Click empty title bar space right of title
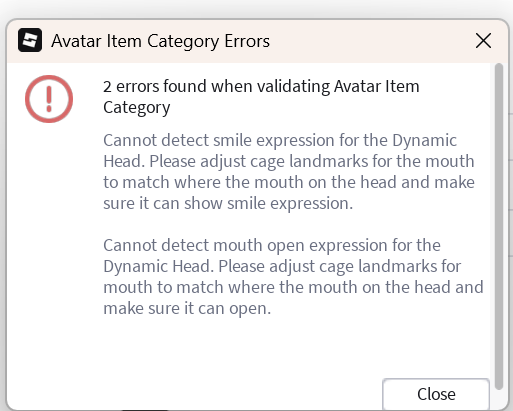Viewport: 513px width, 411px height. 370,41
